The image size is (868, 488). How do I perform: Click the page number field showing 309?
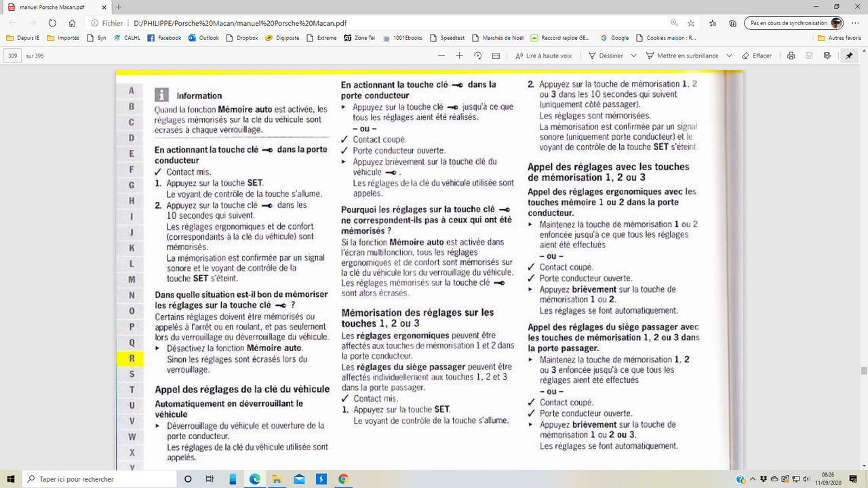click(x=13, y=56)
